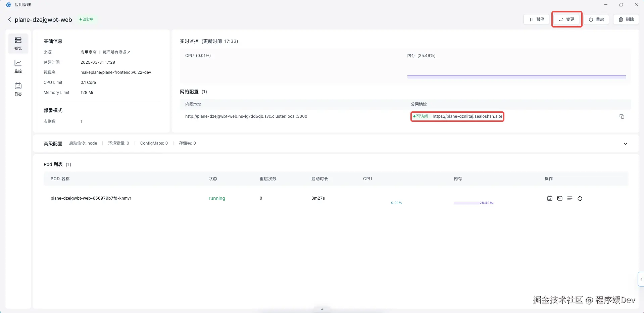The height and width of the screenshot is (313, 644).
Task: Click the pod memory sparkline showing 25.49%
Action: (474, 203)
